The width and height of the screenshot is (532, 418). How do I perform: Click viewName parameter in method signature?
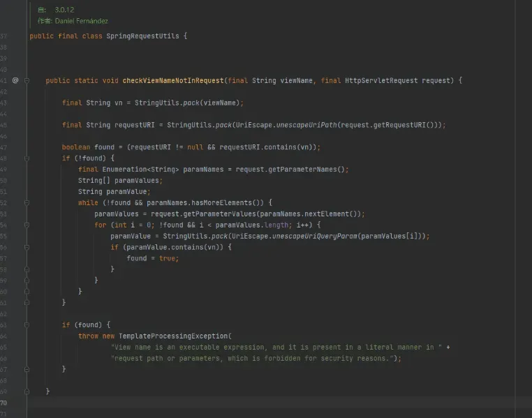296,81
